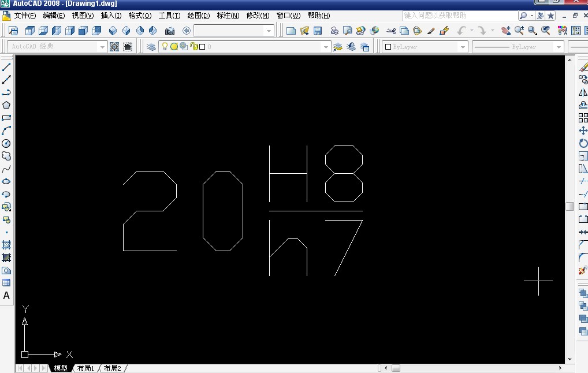This screenshot has width=588, height=373.
Task: Click the help question input field
Action: tap(460, 16)
